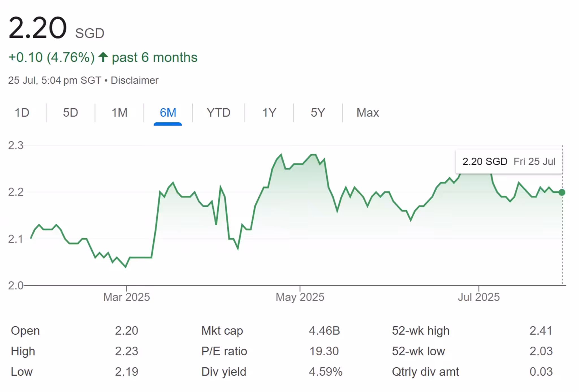Switch to the 1D time range tab
579x392 pixels.
[x=22, y=113]
